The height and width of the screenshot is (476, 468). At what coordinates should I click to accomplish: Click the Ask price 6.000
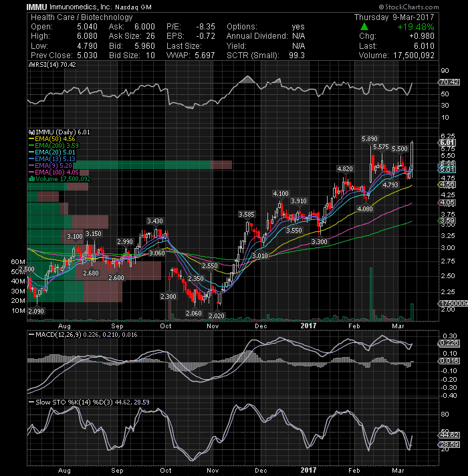pyautogui.click(x=144, y=27)
